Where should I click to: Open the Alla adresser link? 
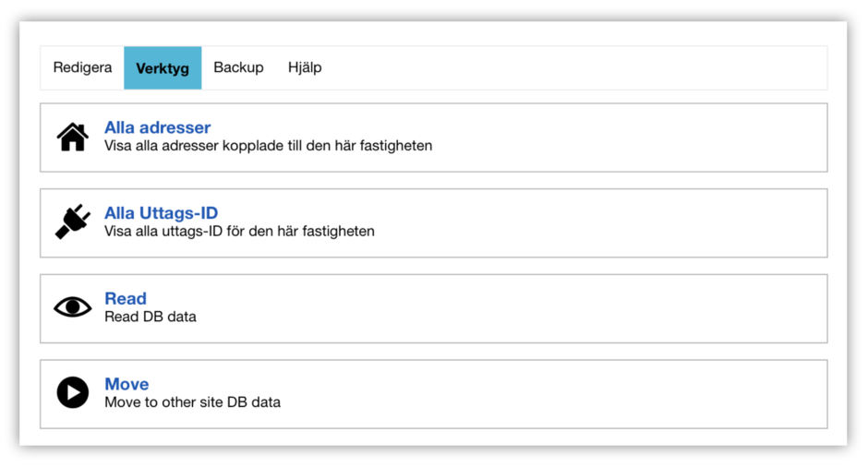tap(157, 127)
